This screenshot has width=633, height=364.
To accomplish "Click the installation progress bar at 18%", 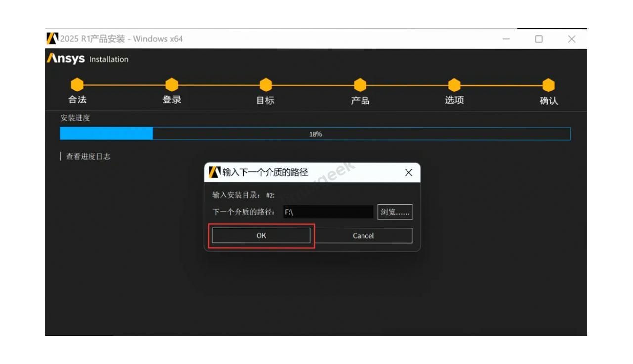I will click(x=315, y=134).
